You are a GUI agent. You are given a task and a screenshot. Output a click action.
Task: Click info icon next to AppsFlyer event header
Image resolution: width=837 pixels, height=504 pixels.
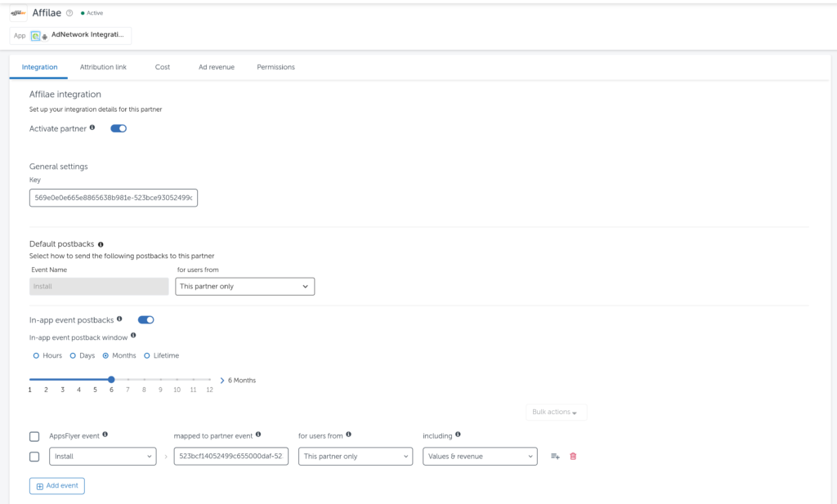[x=105, y=435]
